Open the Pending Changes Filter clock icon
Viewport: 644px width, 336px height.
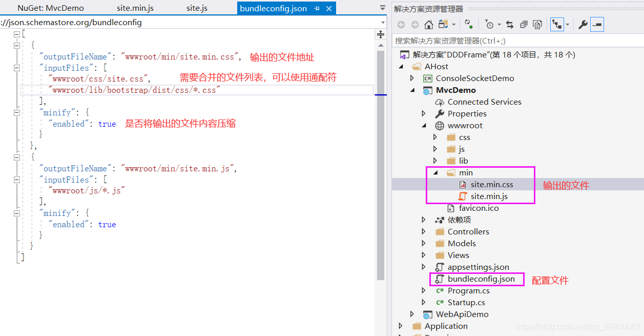[490, 24]
